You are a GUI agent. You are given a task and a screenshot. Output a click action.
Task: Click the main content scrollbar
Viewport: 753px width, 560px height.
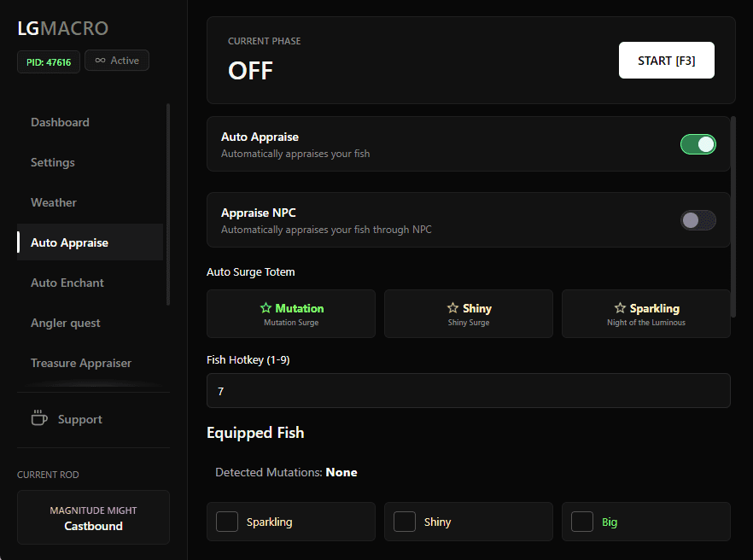pyautogui.click(x=733, y=216)
